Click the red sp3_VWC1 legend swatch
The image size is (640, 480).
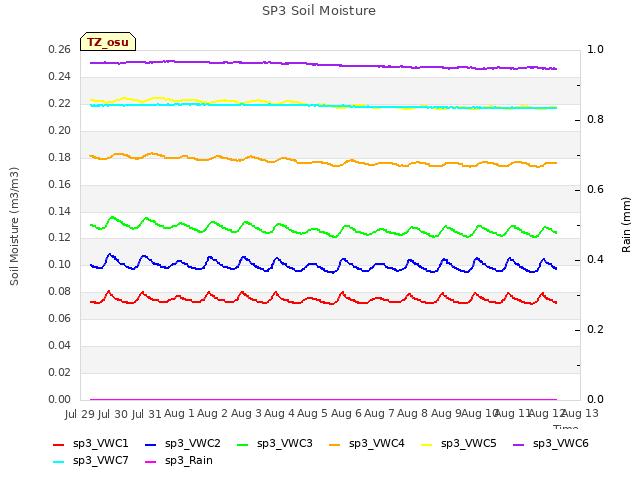point(58,445)
